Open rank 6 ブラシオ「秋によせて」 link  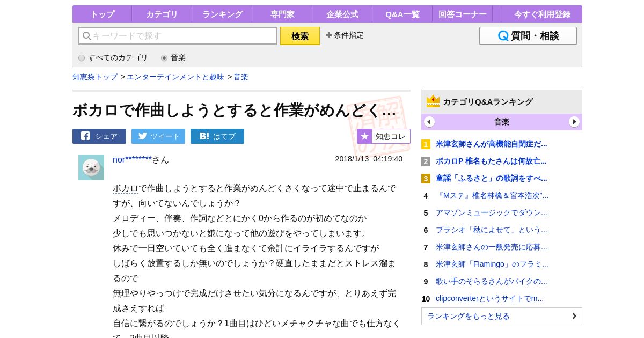(x=492, y=230)
